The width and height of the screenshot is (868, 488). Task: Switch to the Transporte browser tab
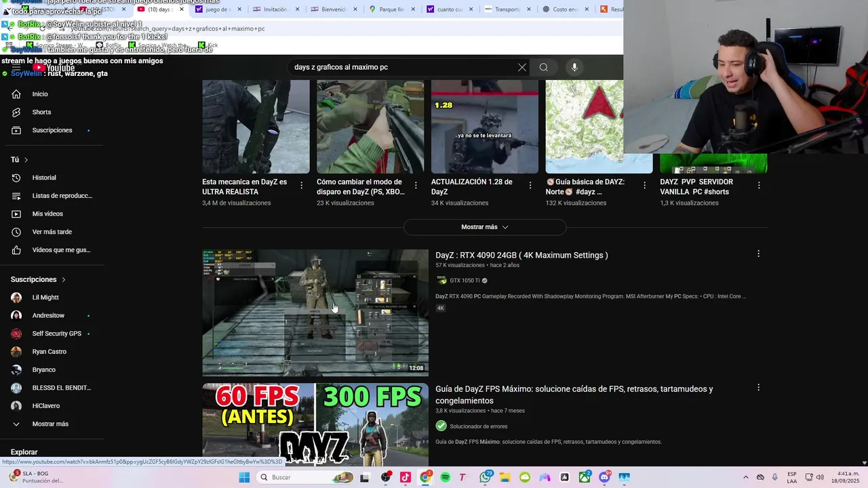pyautogui.click(x=507, y=9)
